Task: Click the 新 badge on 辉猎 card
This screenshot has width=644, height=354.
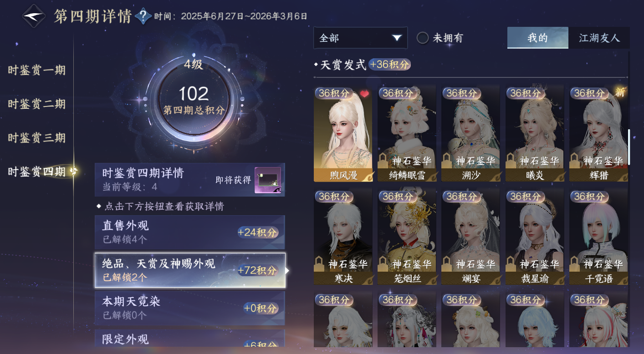Action: 620,92
